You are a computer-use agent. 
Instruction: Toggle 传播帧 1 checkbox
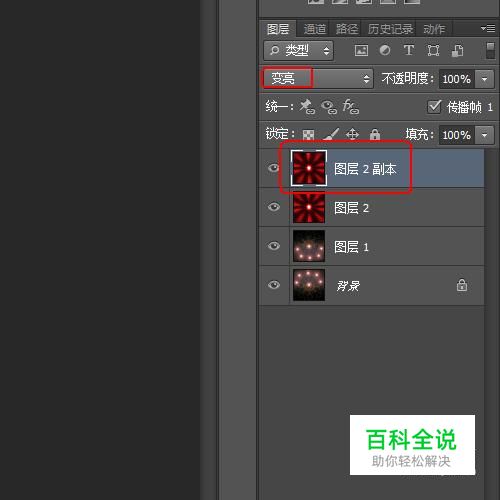click(x=434, y=107)
